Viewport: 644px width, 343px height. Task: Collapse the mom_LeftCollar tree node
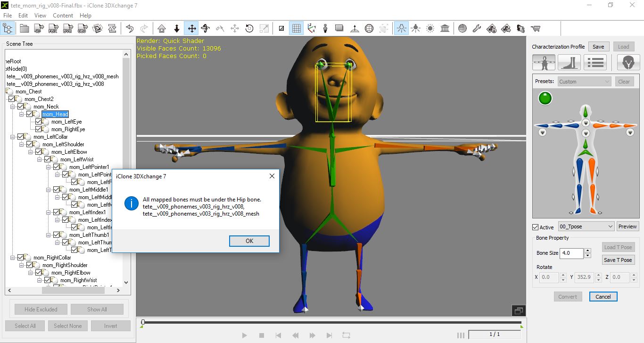13,137
